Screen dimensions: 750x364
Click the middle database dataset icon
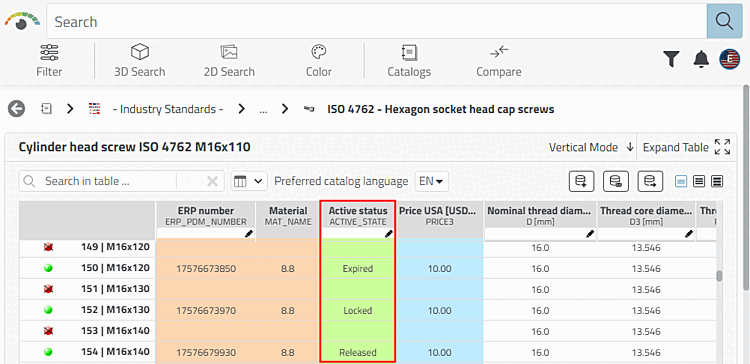click(616, 181)
